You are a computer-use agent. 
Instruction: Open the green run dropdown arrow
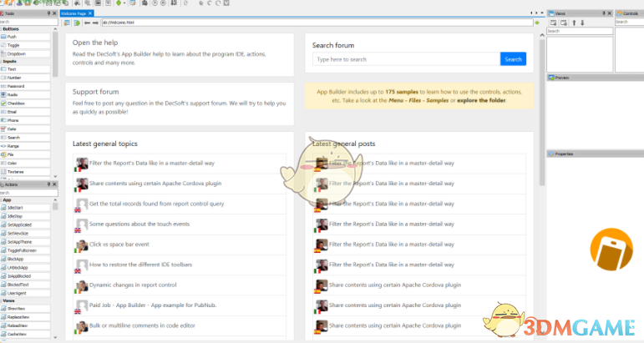pos(124,3)
